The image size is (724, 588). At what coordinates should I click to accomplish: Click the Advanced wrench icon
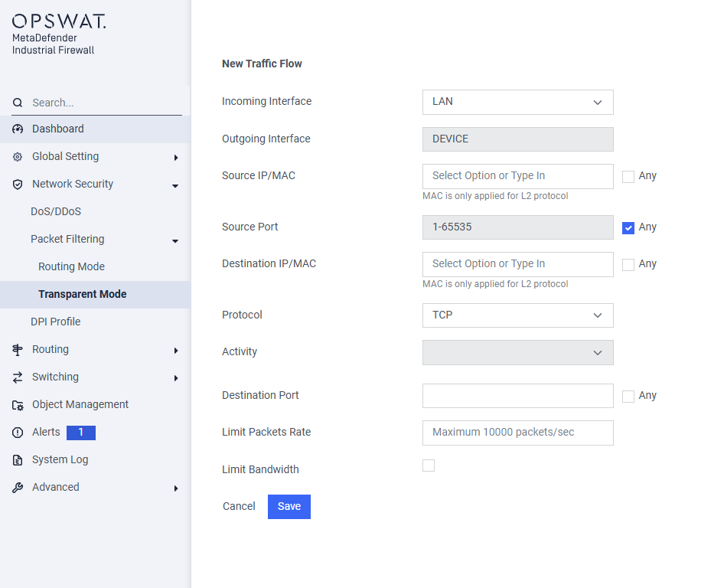(x=18, y=488)
